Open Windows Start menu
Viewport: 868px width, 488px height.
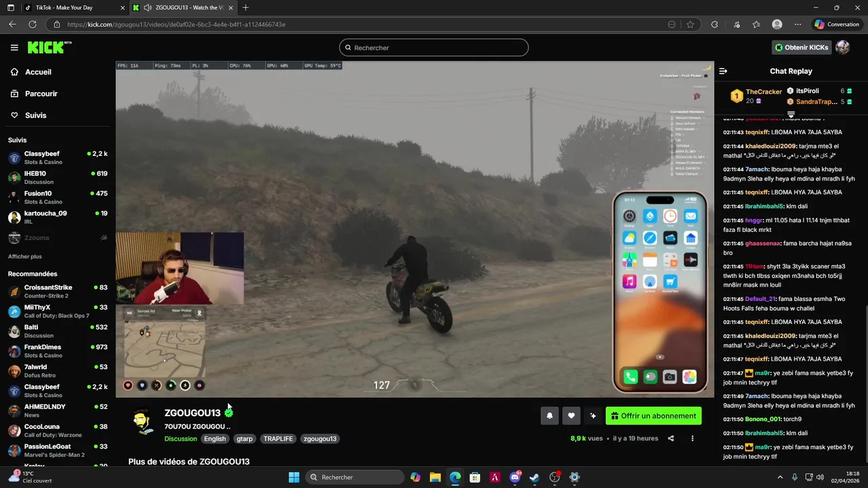pos(294,477)
